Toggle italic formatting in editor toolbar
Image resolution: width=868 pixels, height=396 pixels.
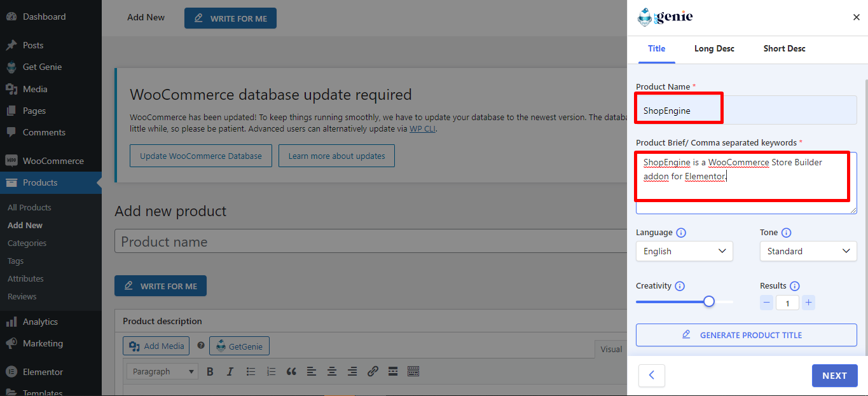point(230,371)
